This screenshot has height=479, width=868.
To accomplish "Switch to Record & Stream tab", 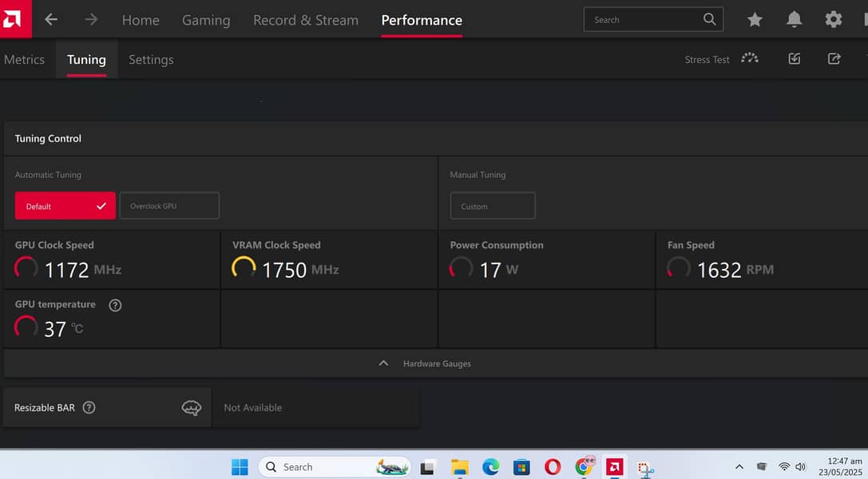I will click(306, 21).
